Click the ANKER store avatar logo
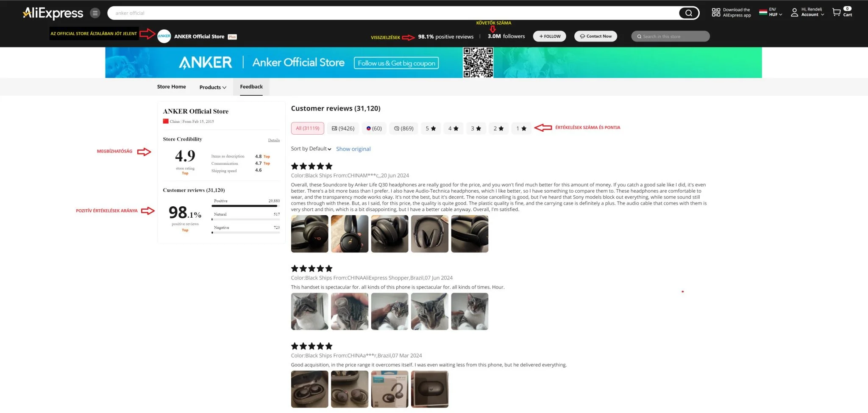 (x=164, y=36)
